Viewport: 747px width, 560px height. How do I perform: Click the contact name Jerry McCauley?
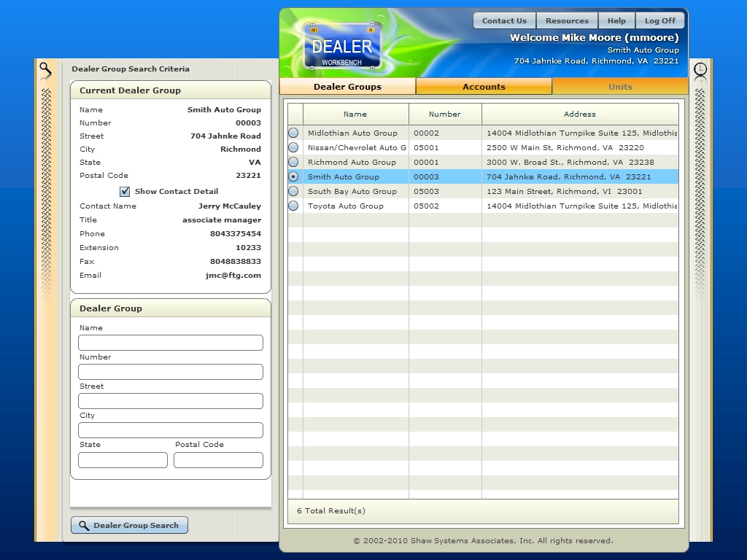[x=230, y=206]
